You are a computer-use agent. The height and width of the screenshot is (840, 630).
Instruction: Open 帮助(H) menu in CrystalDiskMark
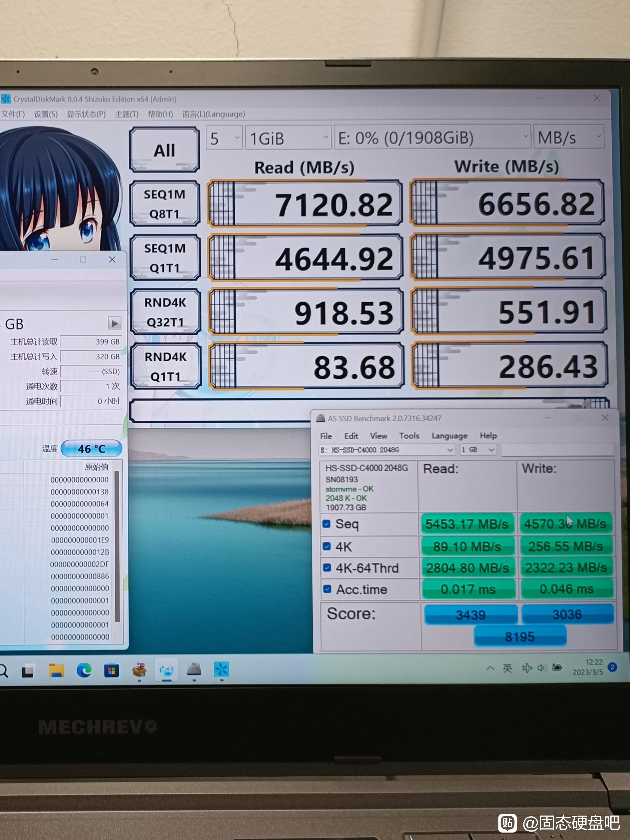tap(160, 114)
